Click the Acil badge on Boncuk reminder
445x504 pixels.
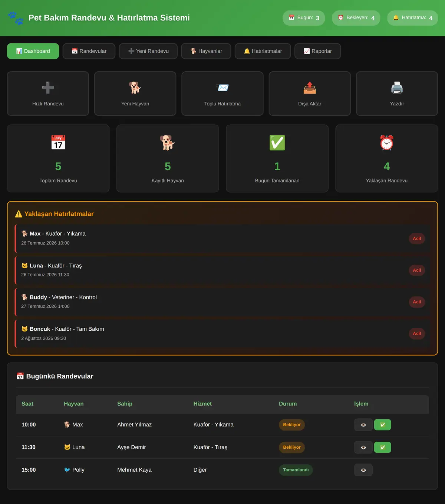(417, 334)
